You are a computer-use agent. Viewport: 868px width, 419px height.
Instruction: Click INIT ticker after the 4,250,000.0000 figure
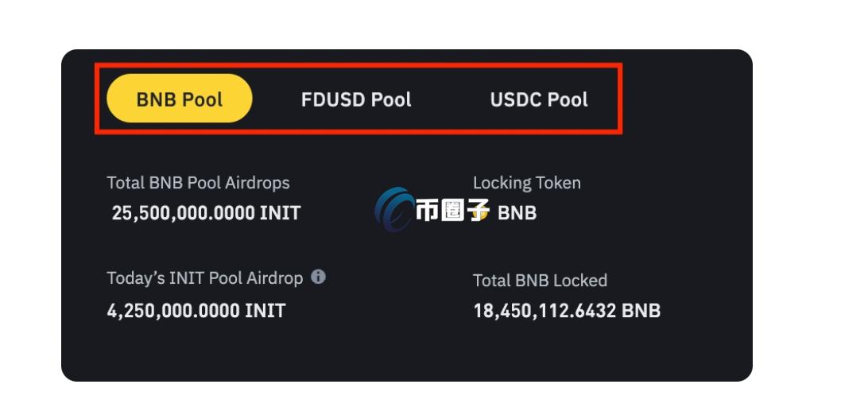point(265,310)
